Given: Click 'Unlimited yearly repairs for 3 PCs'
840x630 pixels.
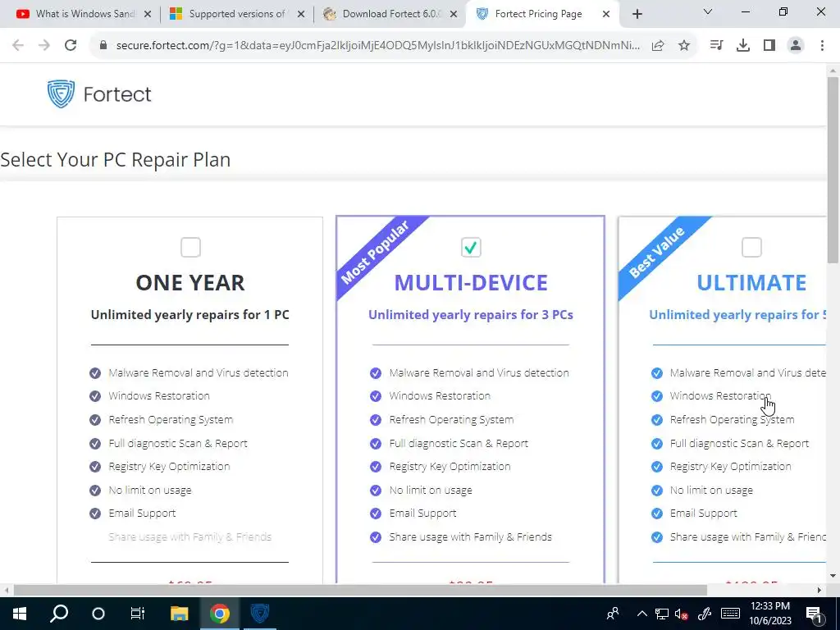Looking at the screenshot, I should (471, 314).
